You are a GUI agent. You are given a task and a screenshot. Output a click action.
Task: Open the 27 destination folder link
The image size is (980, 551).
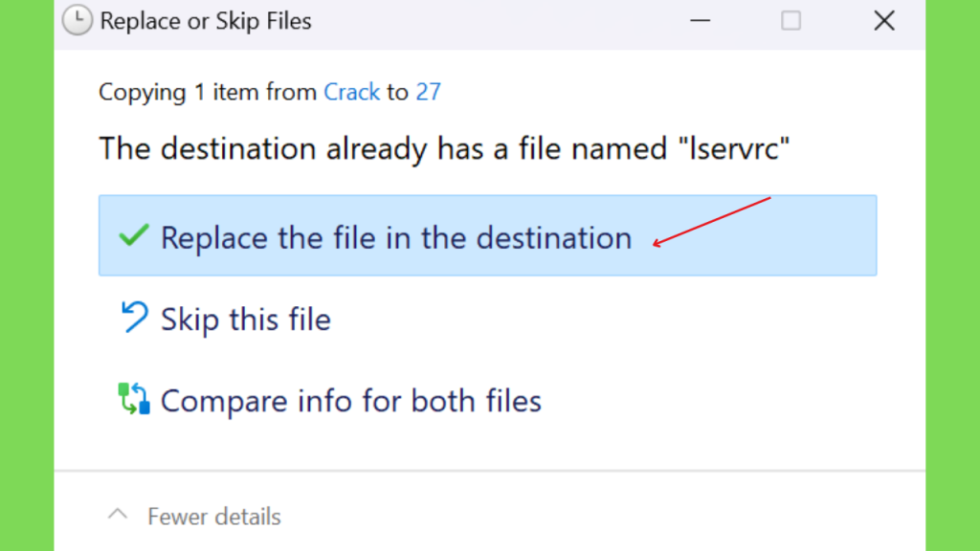428,92
